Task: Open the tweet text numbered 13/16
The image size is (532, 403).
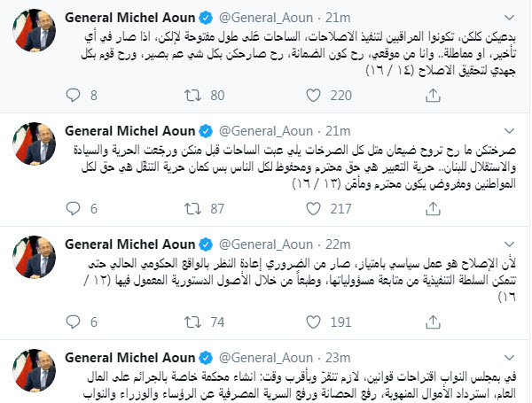Action: click(293, 165)
